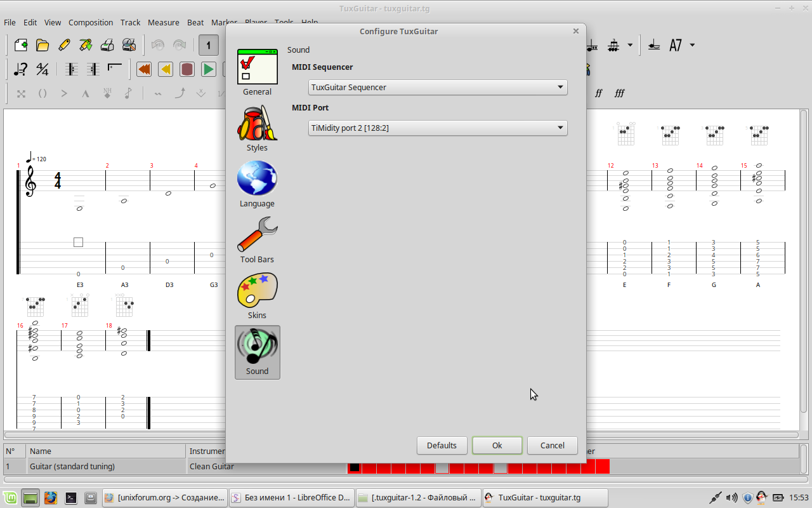
Task: Open chord list dropdown arrow
Action: click(692, 45)
